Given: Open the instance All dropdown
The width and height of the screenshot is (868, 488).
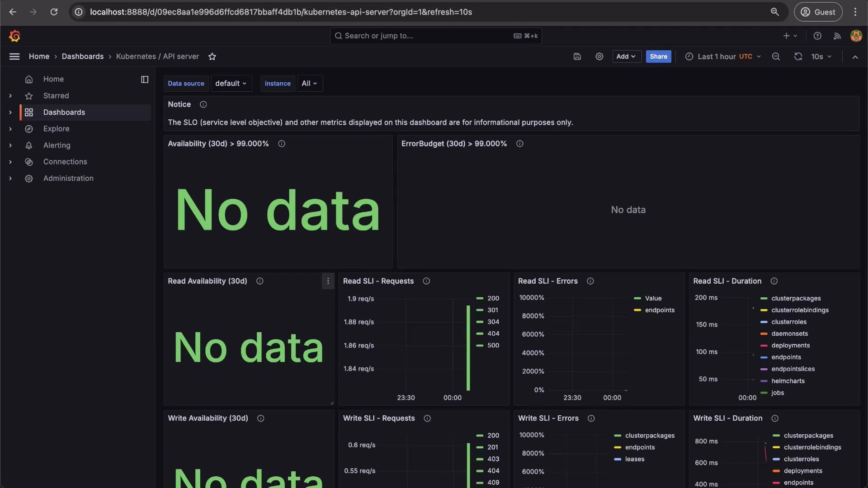Looking at the screenshot, I should tap(310, 84).
